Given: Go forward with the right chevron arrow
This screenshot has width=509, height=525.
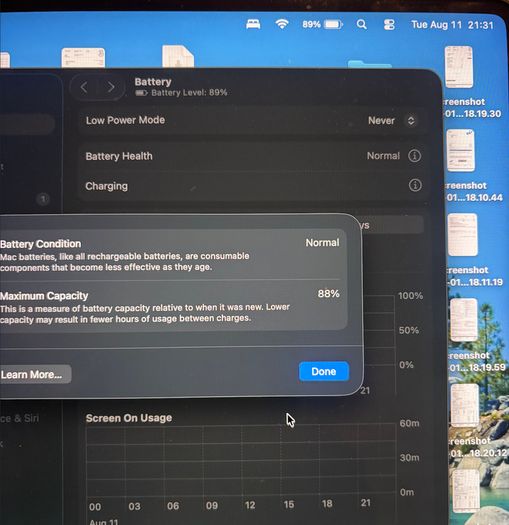Looking at the screenshot, I should [x=111, y=87].
